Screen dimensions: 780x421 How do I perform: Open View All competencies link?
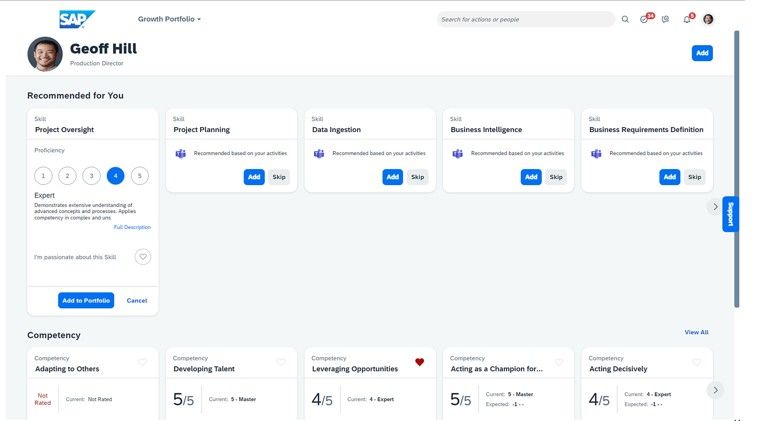tap(696, 332)
